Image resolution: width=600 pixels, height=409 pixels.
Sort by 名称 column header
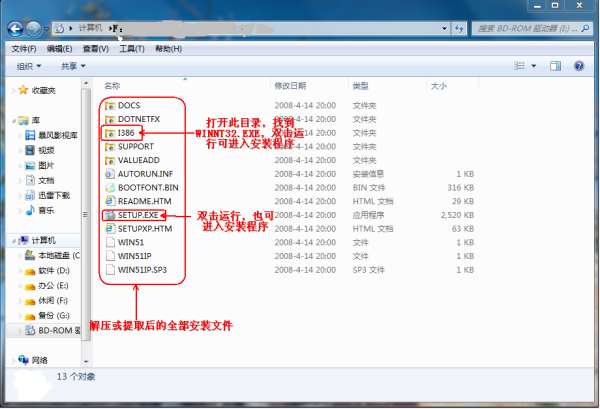pyautogui.click(x=112, y=86)
